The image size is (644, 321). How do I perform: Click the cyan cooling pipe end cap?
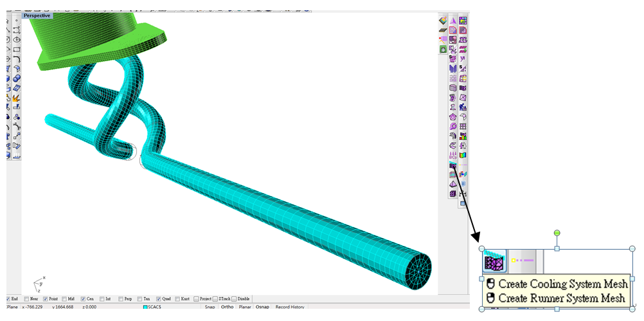pyautogui.click(x=418, y=272)
